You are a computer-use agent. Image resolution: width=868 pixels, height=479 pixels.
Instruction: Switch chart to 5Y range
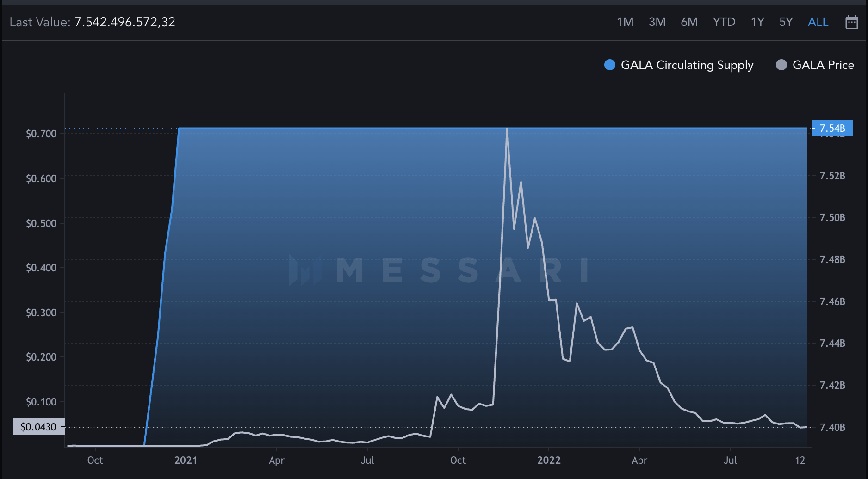tap(786, 22)
